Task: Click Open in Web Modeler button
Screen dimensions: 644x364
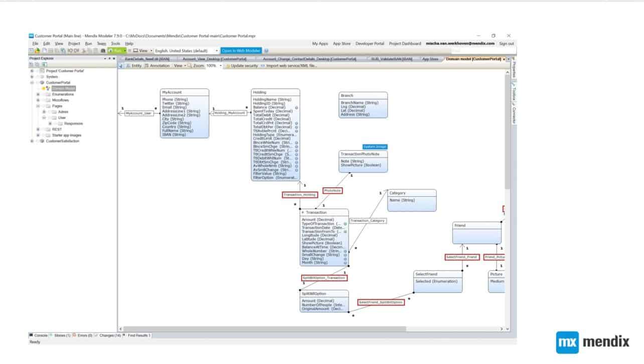Action: pos(241,51)
